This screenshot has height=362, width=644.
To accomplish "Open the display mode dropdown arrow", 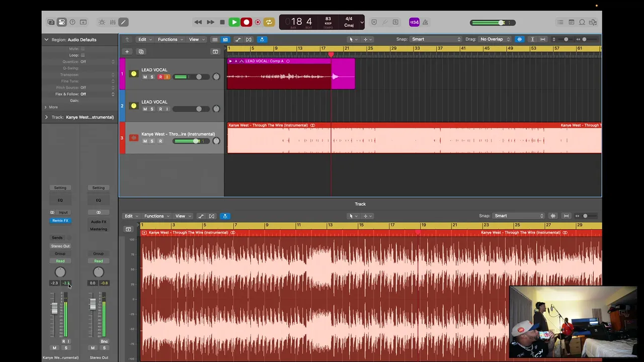I will [362, 22].
